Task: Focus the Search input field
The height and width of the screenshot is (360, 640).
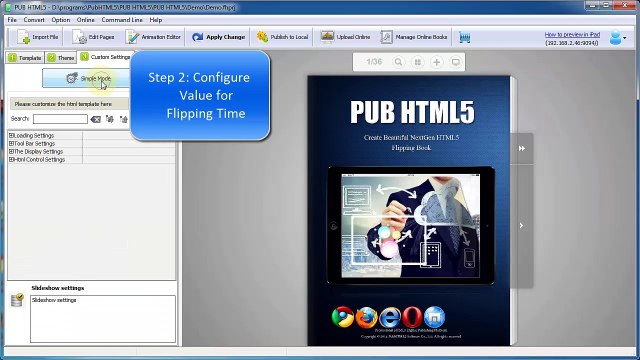Action: coord(60,119)
